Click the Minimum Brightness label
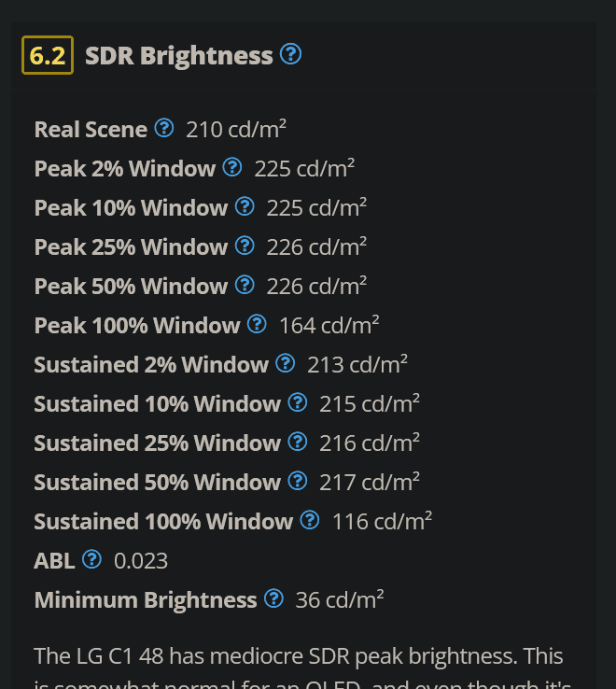 145,600
